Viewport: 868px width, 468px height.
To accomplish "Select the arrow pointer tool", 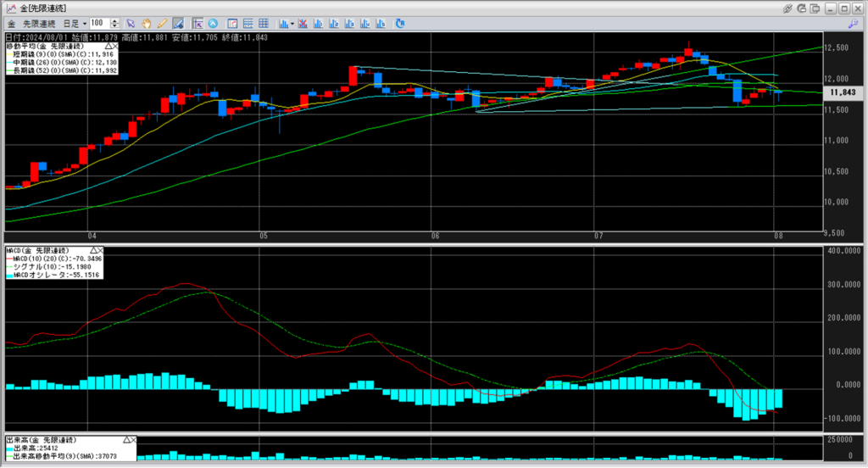I will coord(131,23).
